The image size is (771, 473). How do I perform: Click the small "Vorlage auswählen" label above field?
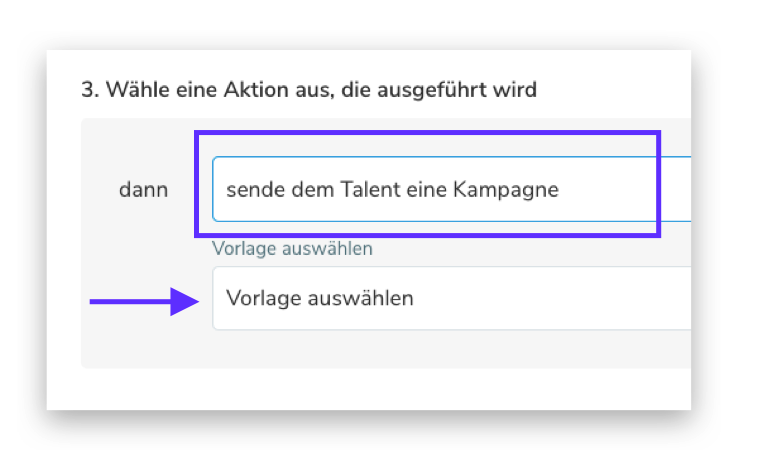[292, 249]
